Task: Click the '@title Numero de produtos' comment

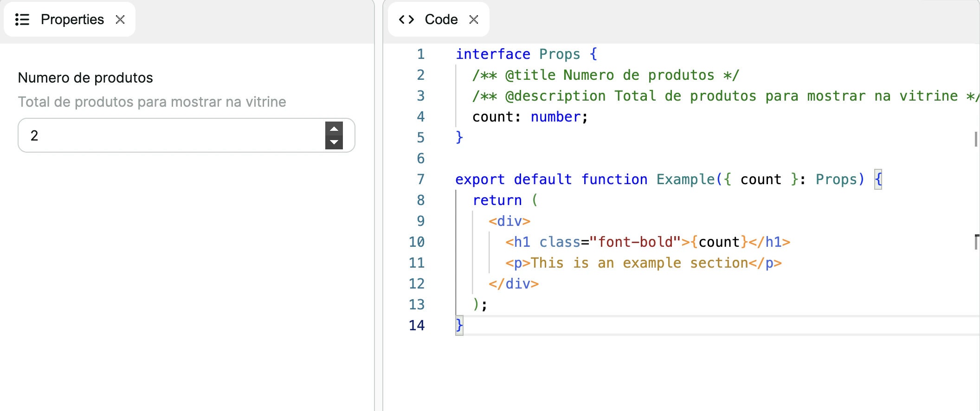Action: point(606,75)
